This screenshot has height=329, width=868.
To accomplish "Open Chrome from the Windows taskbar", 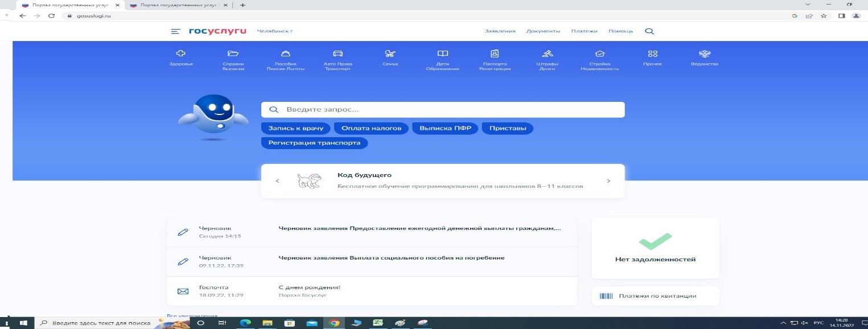I will (x=334, y=323).
